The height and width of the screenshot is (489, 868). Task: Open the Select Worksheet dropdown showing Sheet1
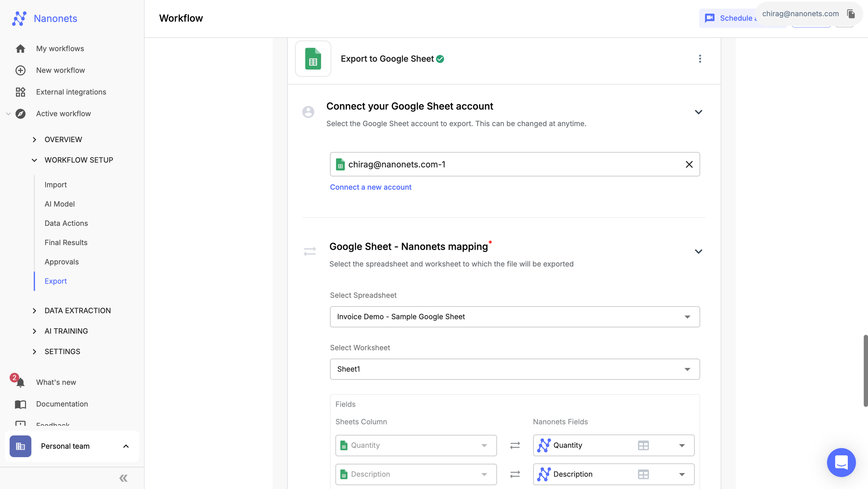514,369
